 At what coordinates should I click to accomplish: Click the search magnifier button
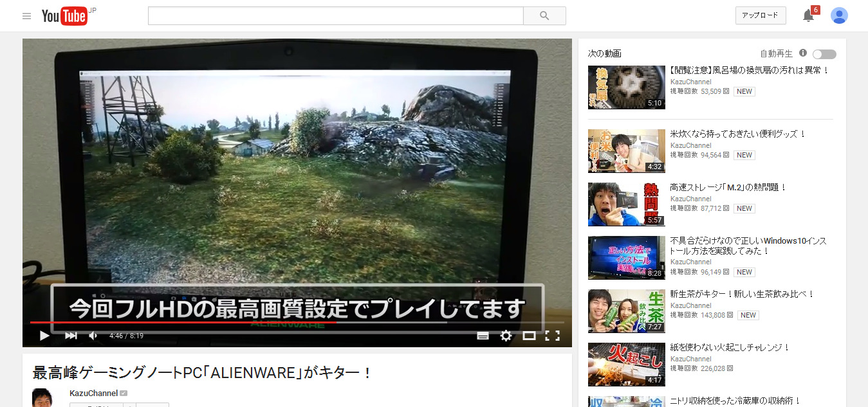click(544, 15)
